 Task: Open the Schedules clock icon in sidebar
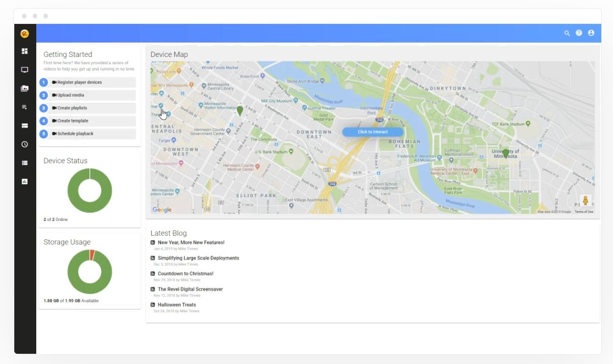click(24, 145)
